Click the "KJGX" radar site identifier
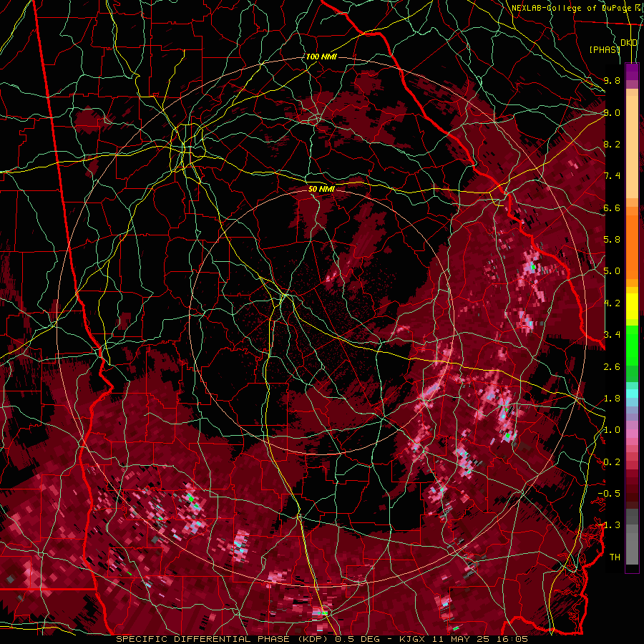Viewport: 644px width, 644px height. (414, 639)
